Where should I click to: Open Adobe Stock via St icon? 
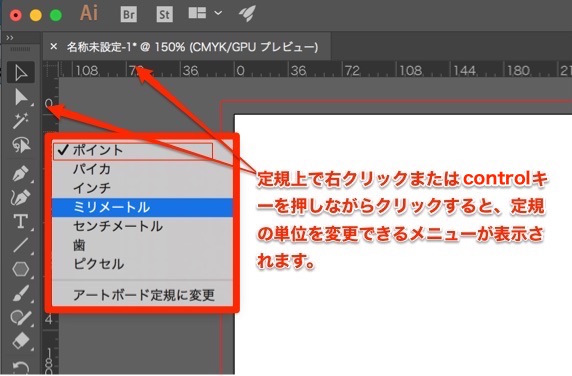tap(165, 14)
